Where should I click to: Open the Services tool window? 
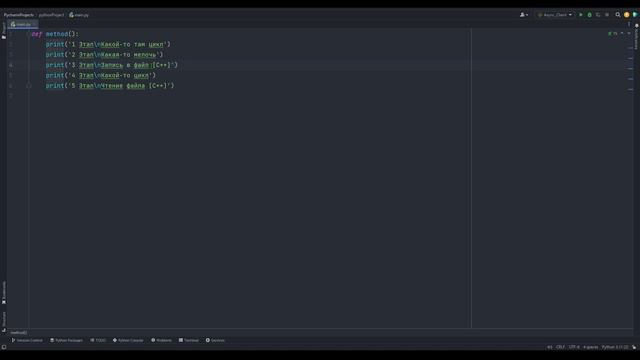point(215,340)
